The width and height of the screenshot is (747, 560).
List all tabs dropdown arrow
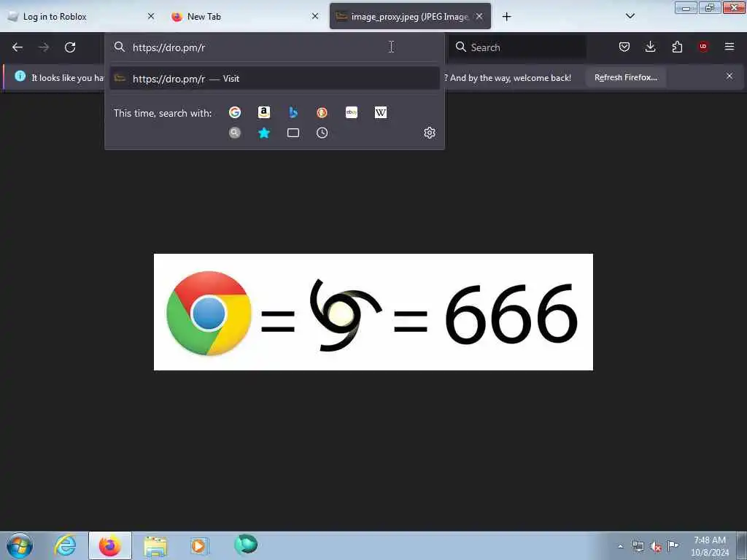tap(630, 16)
